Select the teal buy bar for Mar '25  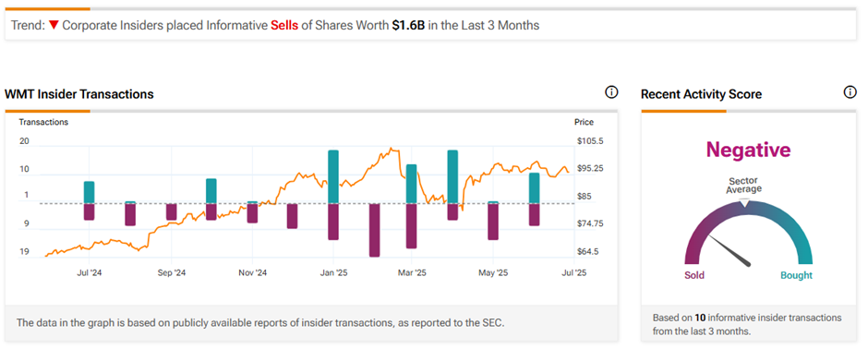(411, 184)
